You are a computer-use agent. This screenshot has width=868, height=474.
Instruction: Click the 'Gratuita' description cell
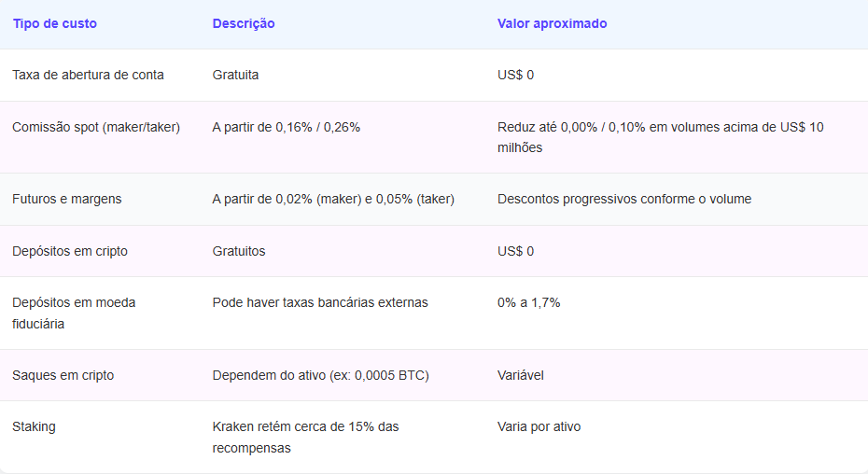235,75
